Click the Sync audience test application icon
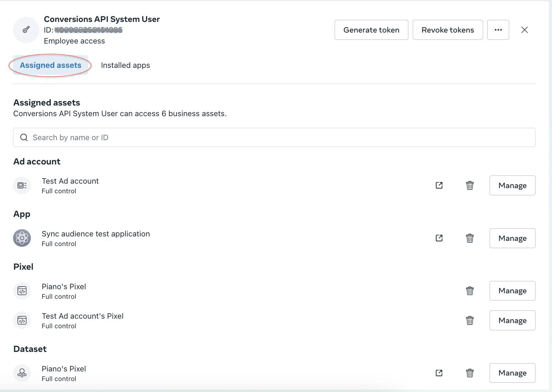Screen dimensions: 552x392 [x=22, y=238]
